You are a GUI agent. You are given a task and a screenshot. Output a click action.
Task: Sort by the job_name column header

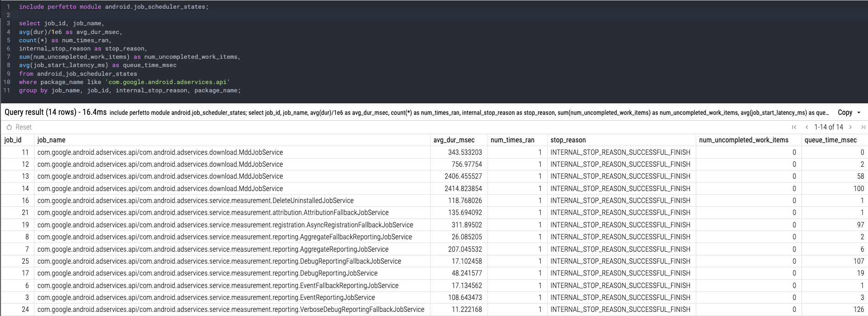pyautogui.click(x=51, y=140)
